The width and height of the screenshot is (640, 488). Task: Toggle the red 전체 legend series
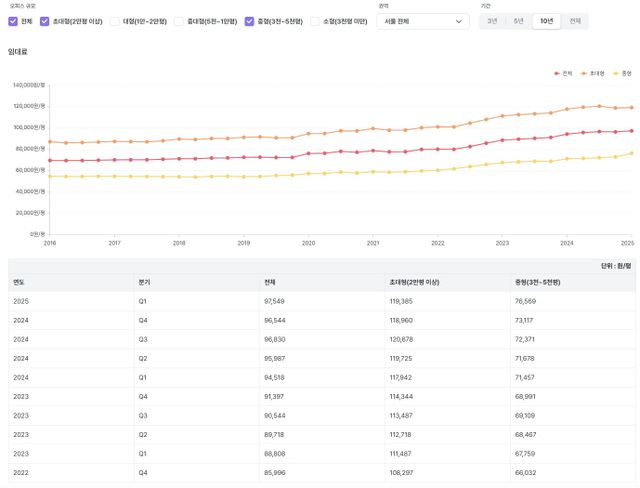563,73
